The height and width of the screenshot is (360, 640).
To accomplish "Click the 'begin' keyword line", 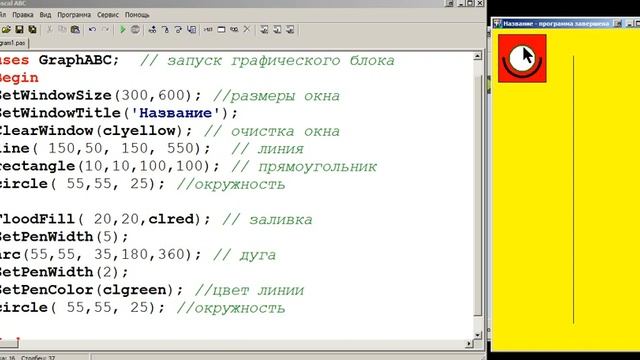I will coord(19,78).
